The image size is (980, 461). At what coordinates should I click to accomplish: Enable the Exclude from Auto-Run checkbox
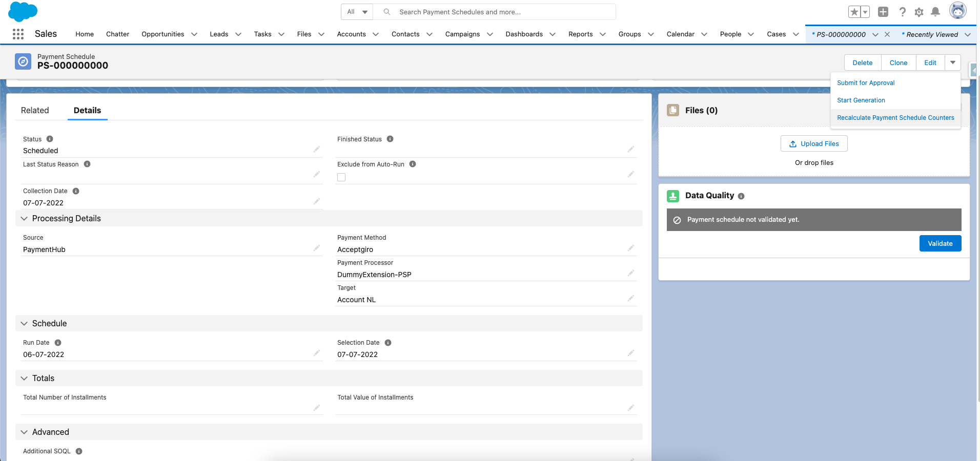click(x=341, y=177)
